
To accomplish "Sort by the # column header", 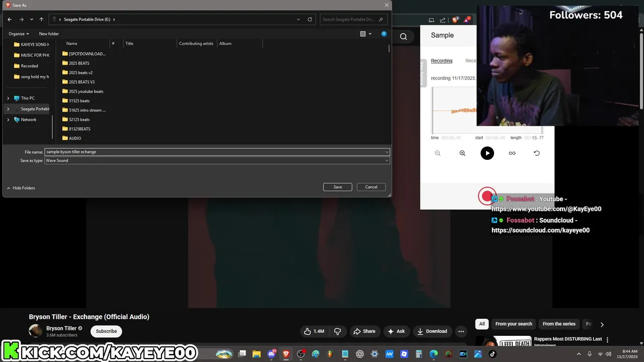I will pyautogui.click(x=113, y=43).
